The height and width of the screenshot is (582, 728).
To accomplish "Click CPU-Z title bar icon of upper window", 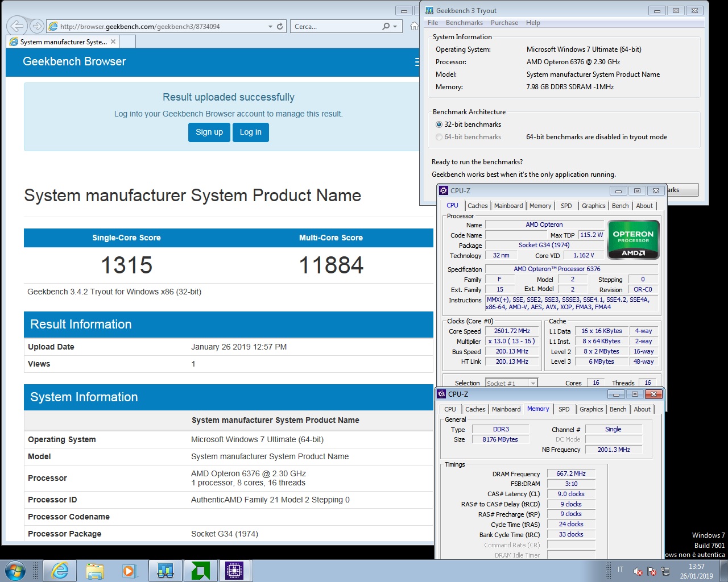I will point(444,190).
